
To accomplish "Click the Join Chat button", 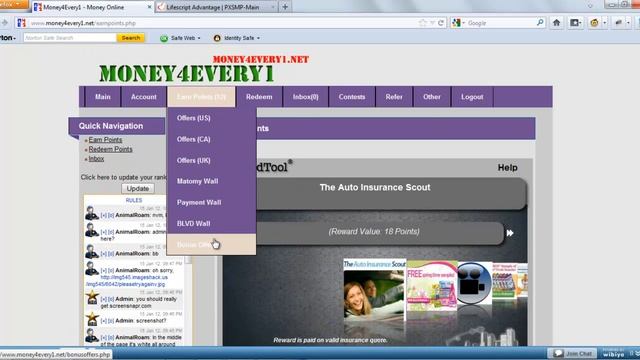I will tap(573, 353).
